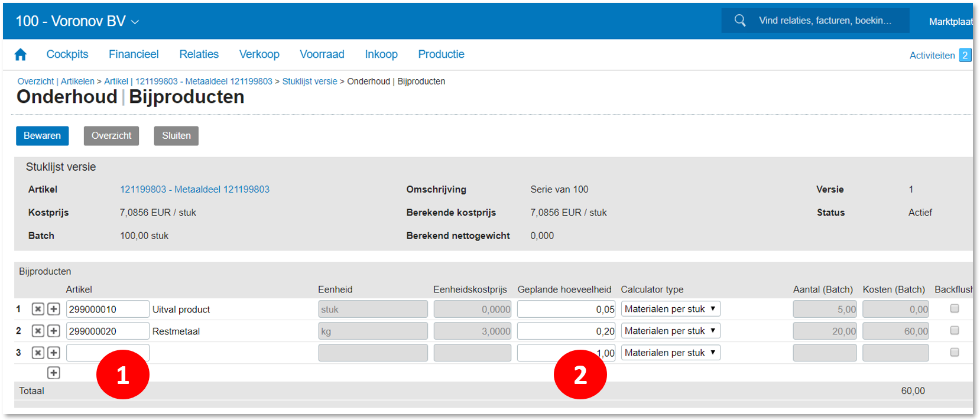
Task: Enable Backflush for Uitval product row
Action: 954,308
